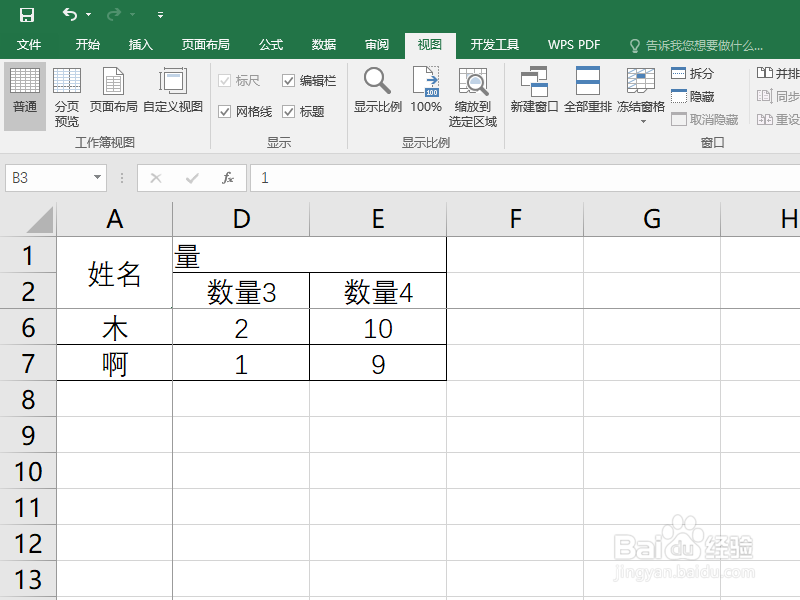800x600 pixels.
Task: Click the cell containing 数量3
Action: coord(241,291)
